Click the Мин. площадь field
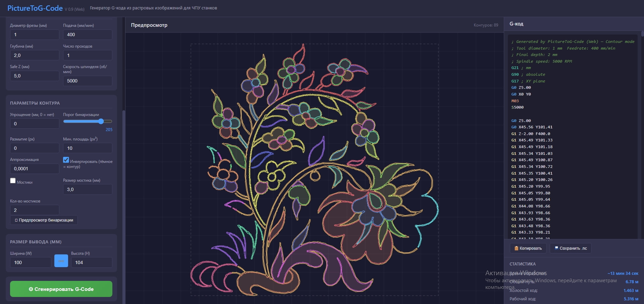Viewport: 644px width, 304px height. (88, 148)
